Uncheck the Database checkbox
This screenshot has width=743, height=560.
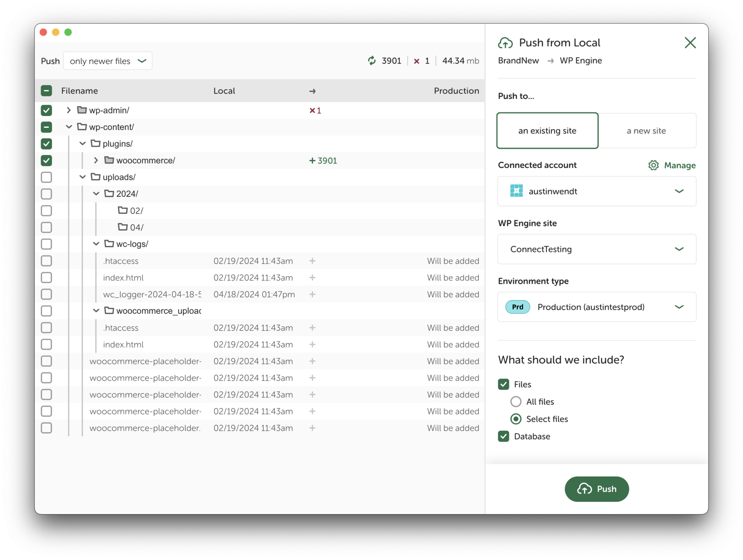504,436
